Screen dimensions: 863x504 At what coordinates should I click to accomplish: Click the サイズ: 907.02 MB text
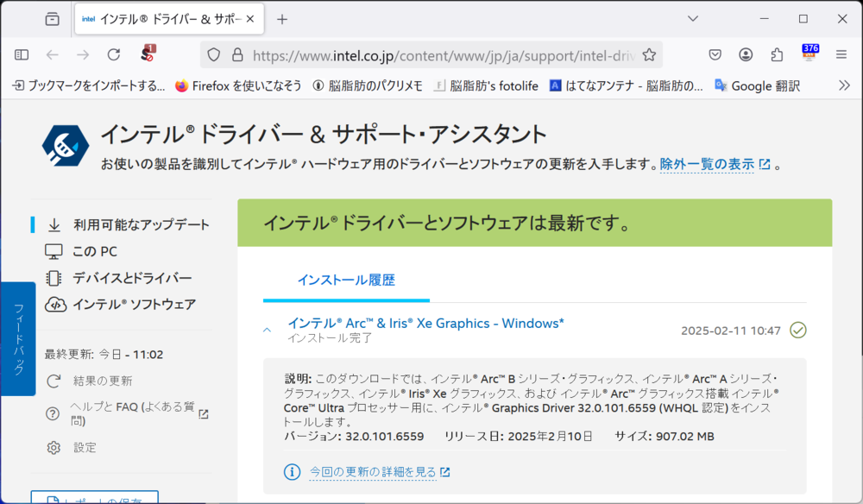665,437
